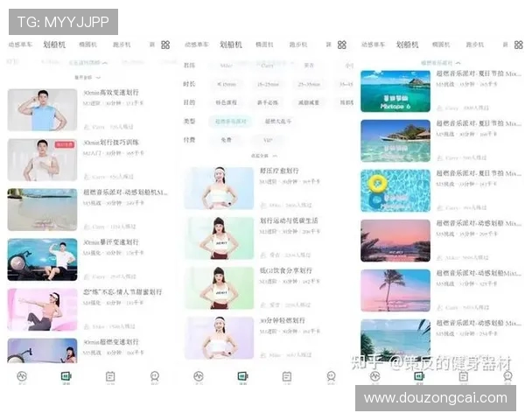The width and height of the screenshot is (525, 420).
Task: Select the 25-35min duration chip
Action: 309,84
